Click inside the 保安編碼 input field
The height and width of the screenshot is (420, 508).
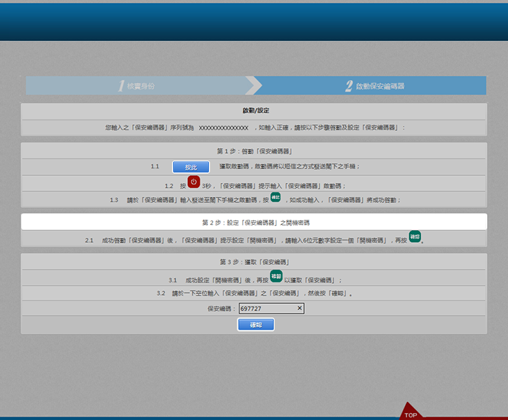coord(266,308)
